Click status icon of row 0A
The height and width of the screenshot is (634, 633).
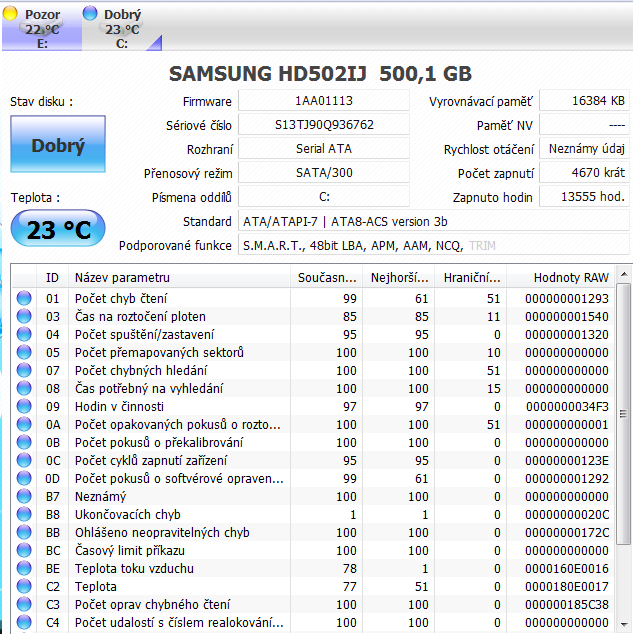tap(24, 424)
